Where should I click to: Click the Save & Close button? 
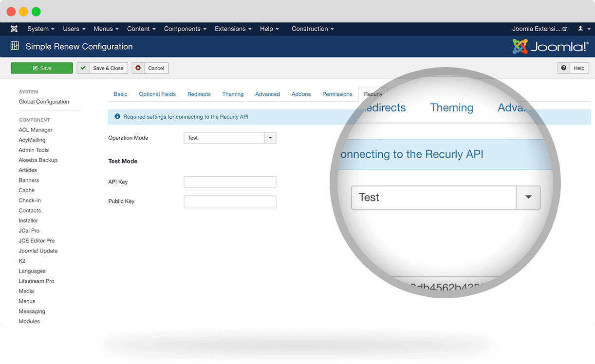tap(102, 68)
